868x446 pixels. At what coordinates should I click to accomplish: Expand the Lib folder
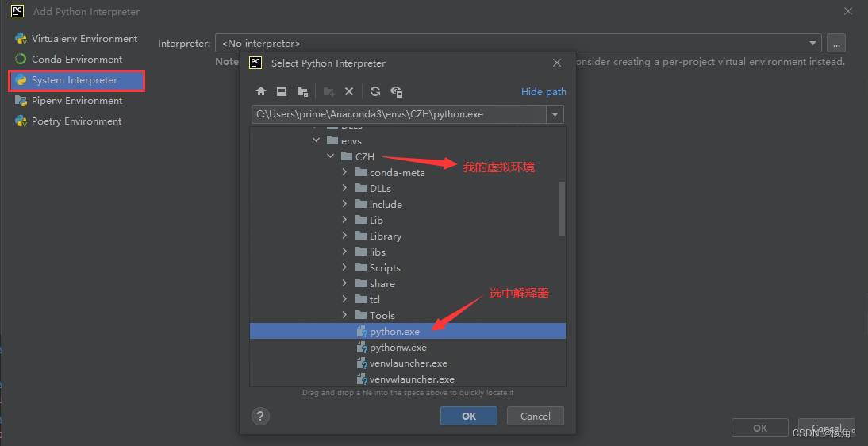[x=344, y=220]
